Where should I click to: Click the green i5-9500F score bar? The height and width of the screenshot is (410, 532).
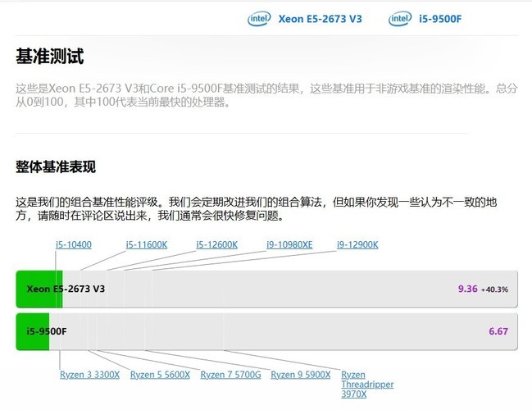(33, 331)
